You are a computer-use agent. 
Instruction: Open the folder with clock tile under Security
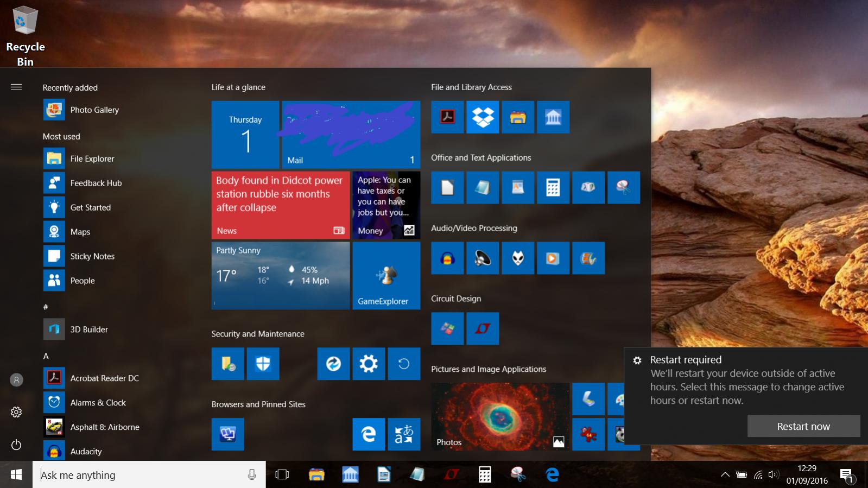(227, 364)
